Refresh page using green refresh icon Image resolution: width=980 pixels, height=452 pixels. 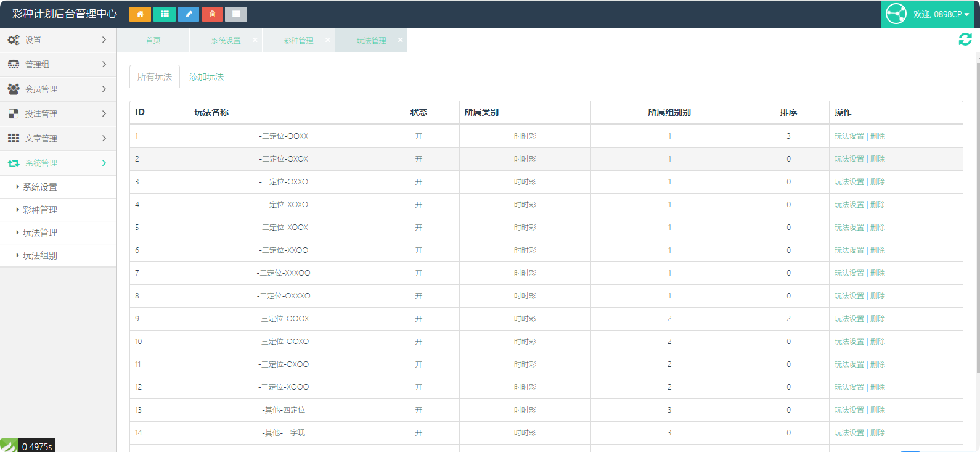[x=965, y=39]
